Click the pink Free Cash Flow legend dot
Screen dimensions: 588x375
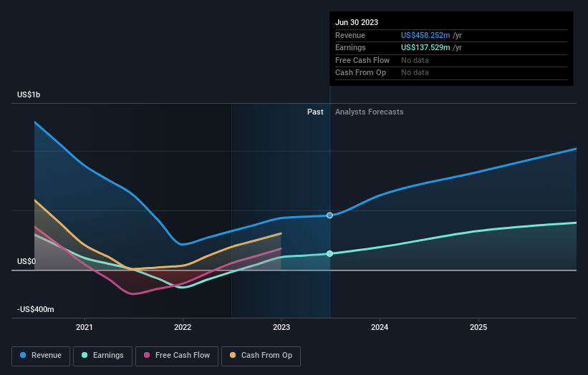coord(147,355)
